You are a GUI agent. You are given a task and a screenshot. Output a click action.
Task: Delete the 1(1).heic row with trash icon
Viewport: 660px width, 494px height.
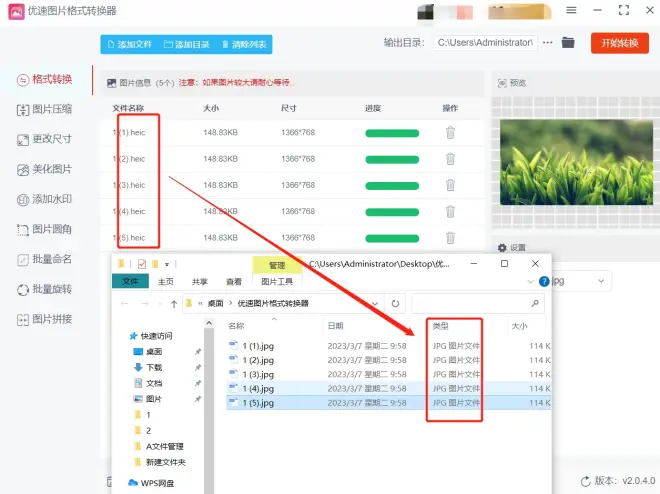tap(450, 133)
